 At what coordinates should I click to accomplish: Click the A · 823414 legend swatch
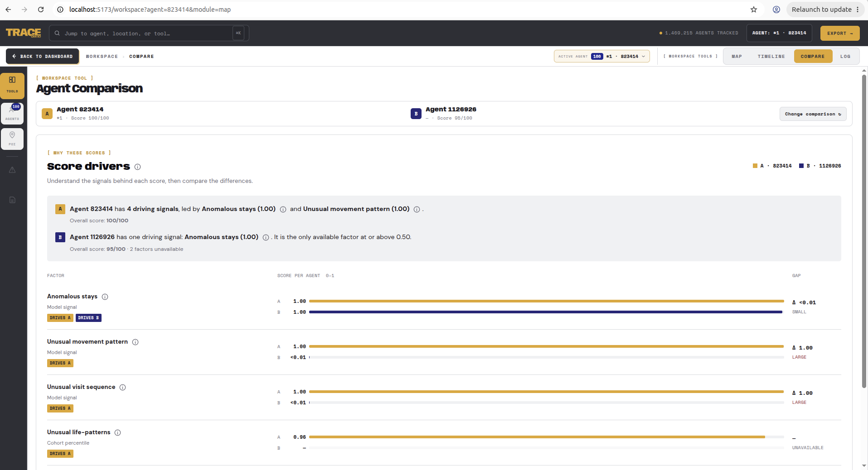pos(755,166)
